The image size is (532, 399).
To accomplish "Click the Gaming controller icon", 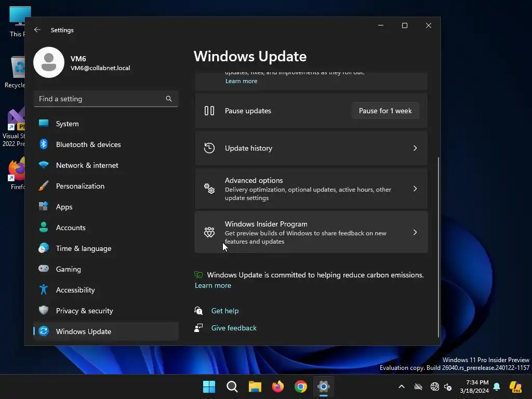I will pyautogui.click(x=44, y=269).
